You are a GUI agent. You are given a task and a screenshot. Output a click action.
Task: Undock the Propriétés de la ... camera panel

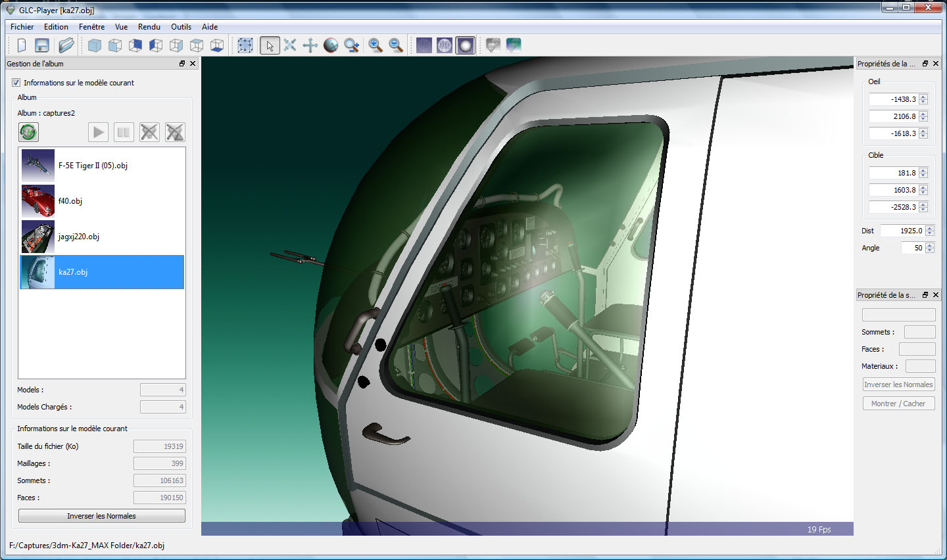[925, 64]
